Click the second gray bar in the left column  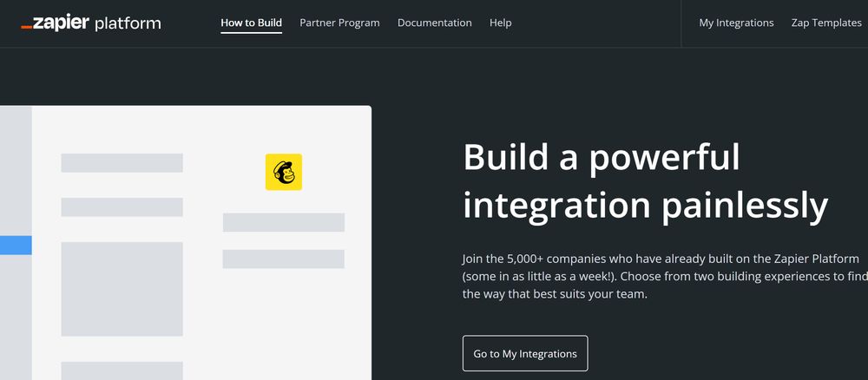click(x=122, y=207)
